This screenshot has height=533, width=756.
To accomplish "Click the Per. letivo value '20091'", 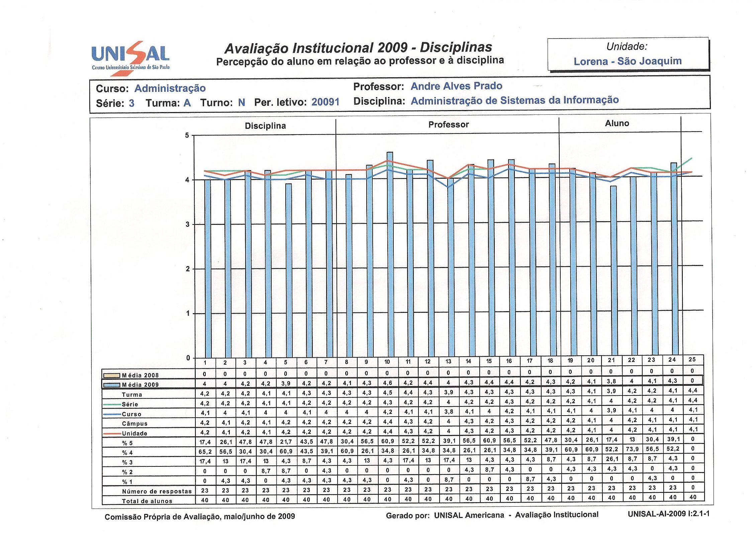I will click(x=325, y=102).
